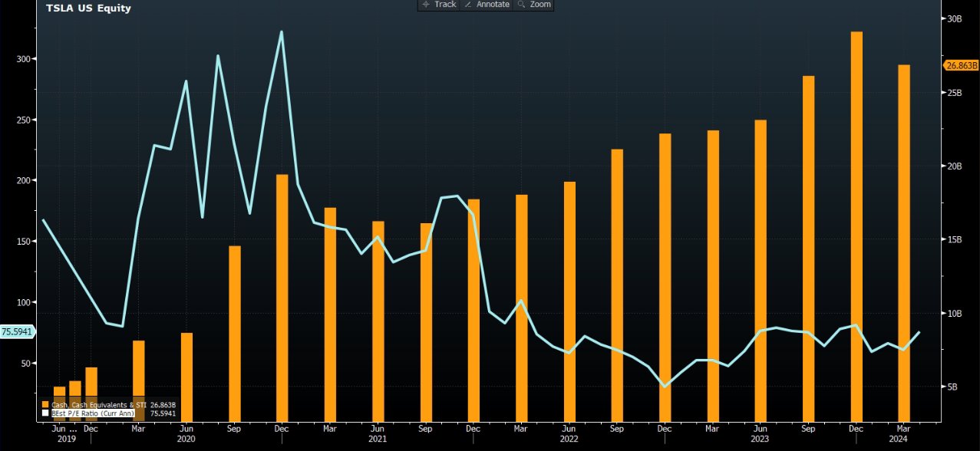Click the 200 label on left axis
Image resolution: width=980 pixels, height=451 pixels.
[x=23, y=181]
